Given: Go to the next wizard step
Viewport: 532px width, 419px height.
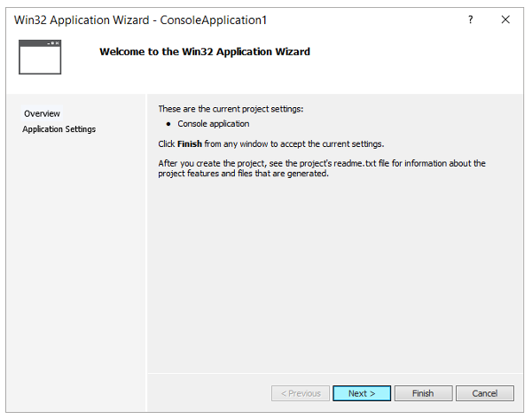Looking at the screenshot, I should [362, 393].
